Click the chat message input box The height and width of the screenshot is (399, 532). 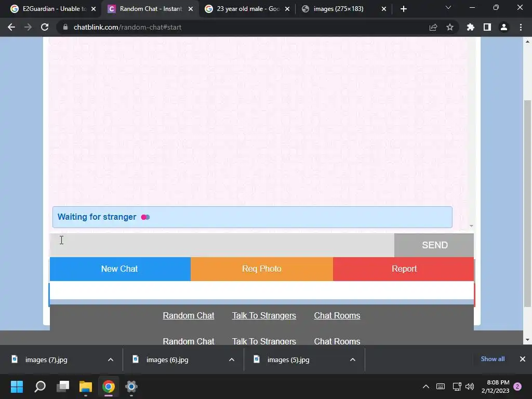pos(222,245)
